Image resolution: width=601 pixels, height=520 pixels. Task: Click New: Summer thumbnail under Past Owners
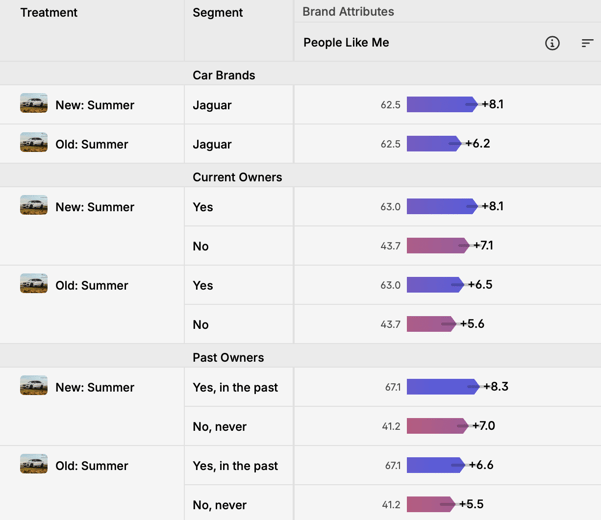(x=34, y=385)
